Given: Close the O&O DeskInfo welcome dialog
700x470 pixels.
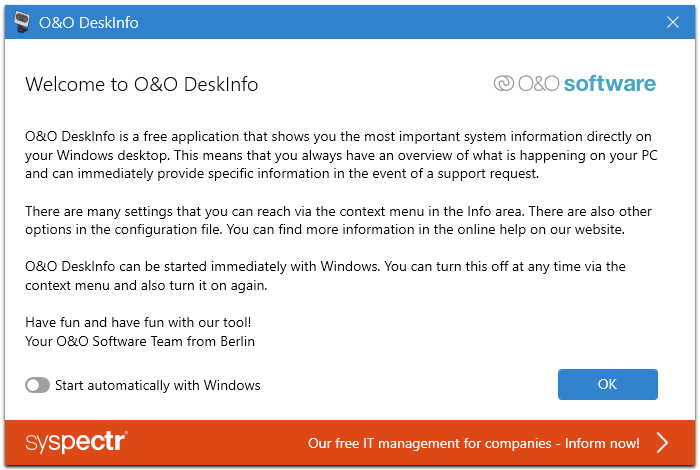Looking at the screenshot, I should pyautogui.click(x=673, y=22).
